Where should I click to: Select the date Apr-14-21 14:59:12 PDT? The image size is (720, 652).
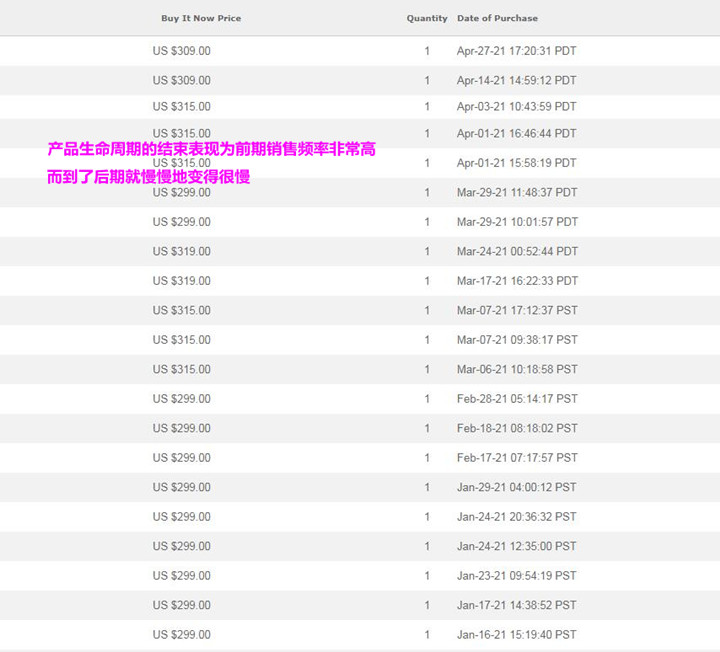coord(517,80)
